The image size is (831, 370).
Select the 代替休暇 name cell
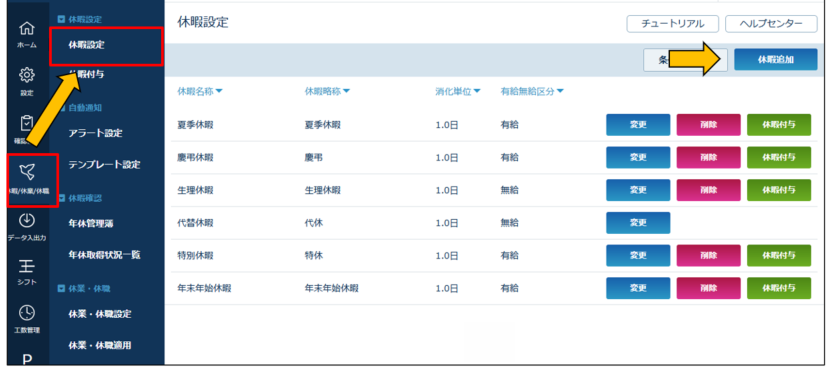point(196,223)
